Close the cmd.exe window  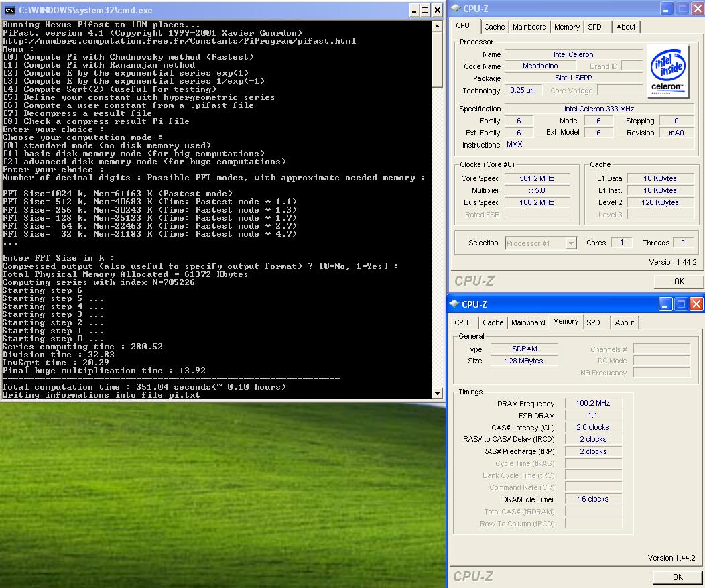click(437, 10)
